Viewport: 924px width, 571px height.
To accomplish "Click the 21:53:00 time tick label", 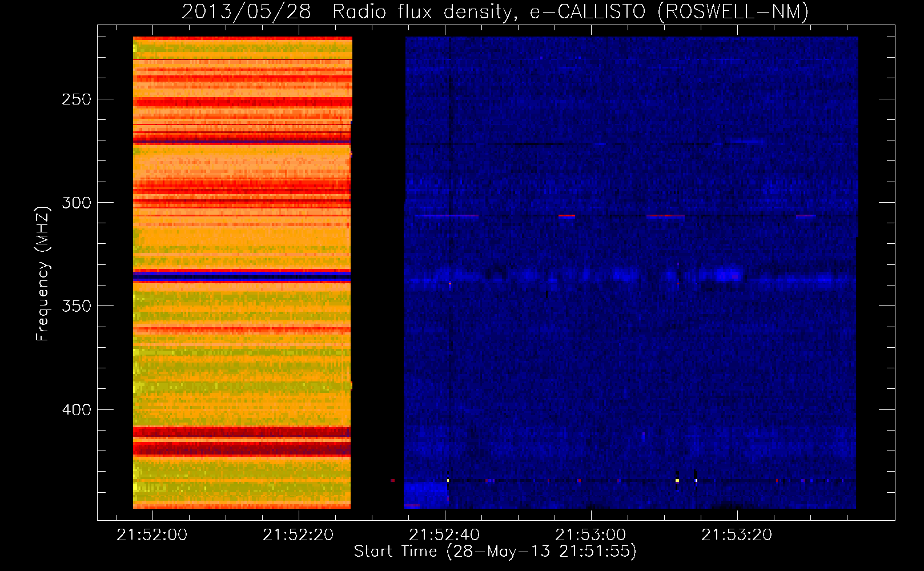I will click(590, 534).
